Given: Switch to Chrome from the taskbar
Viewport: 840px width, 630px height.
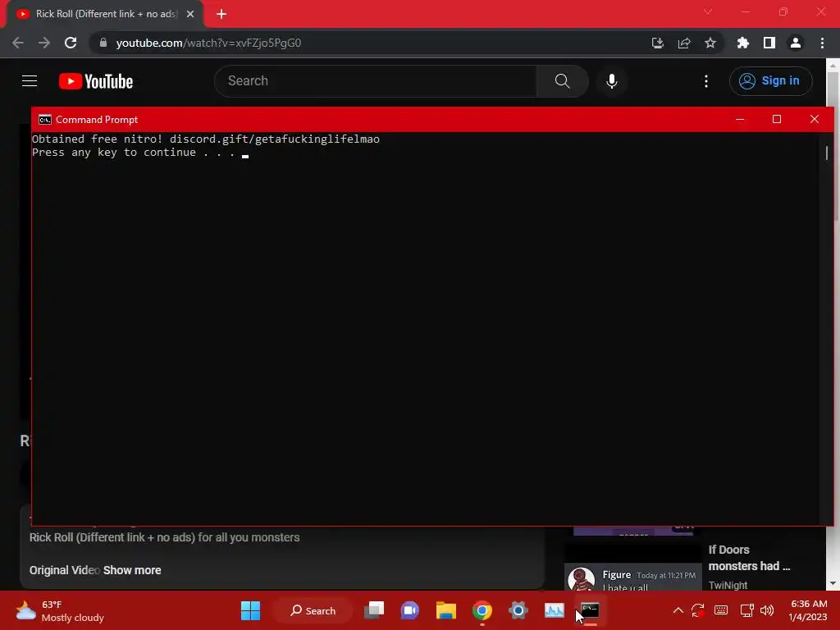Looking at the screenshot, I should pos(482,610).
